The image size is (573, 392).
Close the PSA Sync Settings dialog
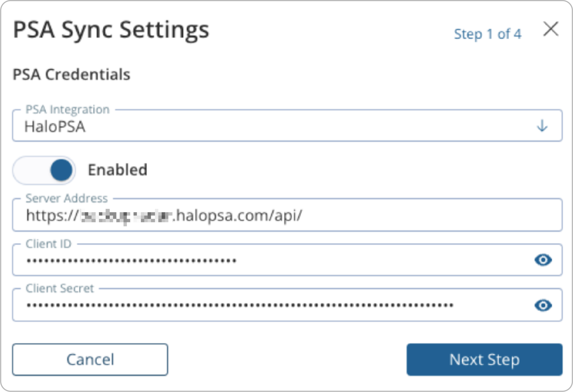tap(551, 29)
